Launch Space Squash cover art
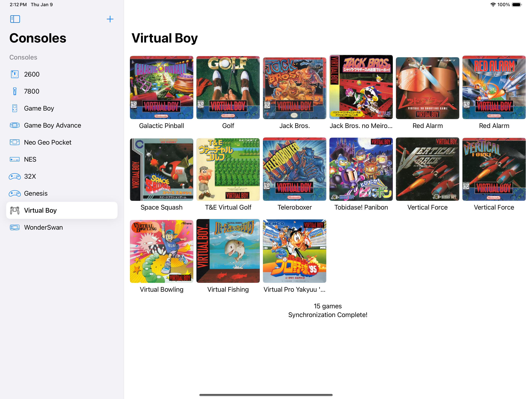 [x=162, y=170]
